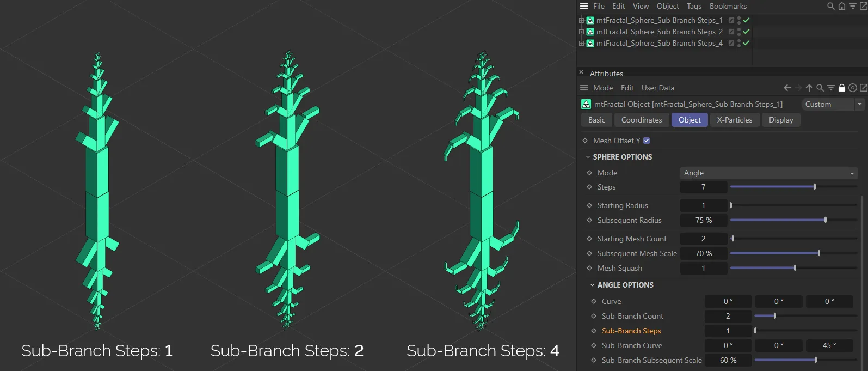Click mtFractal icon of Sub Branch Steps_1
The width and height of the screenshot is (868, 371).
click(x=590, y=20)
